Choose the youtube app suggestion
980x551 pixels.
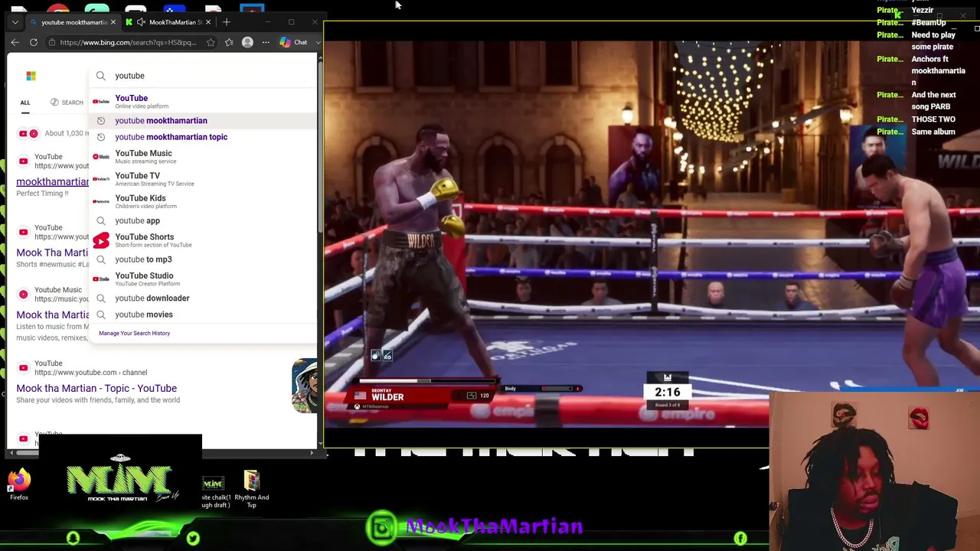203,220
